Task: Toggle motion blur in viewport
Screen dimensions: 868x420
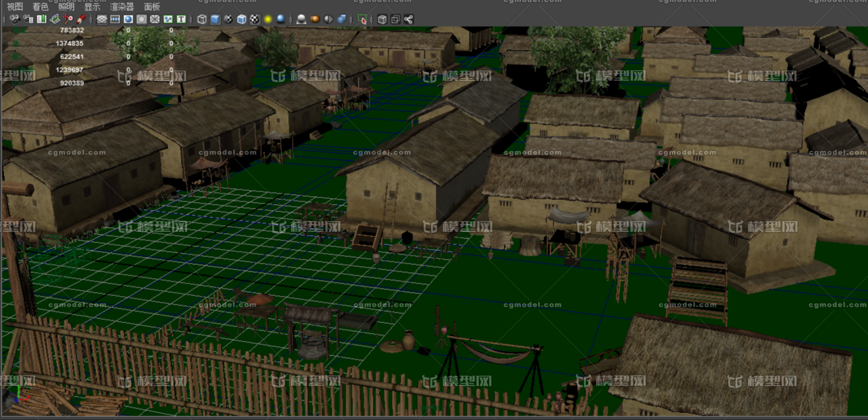Action: pyautogui.click(x=315, y=19)
